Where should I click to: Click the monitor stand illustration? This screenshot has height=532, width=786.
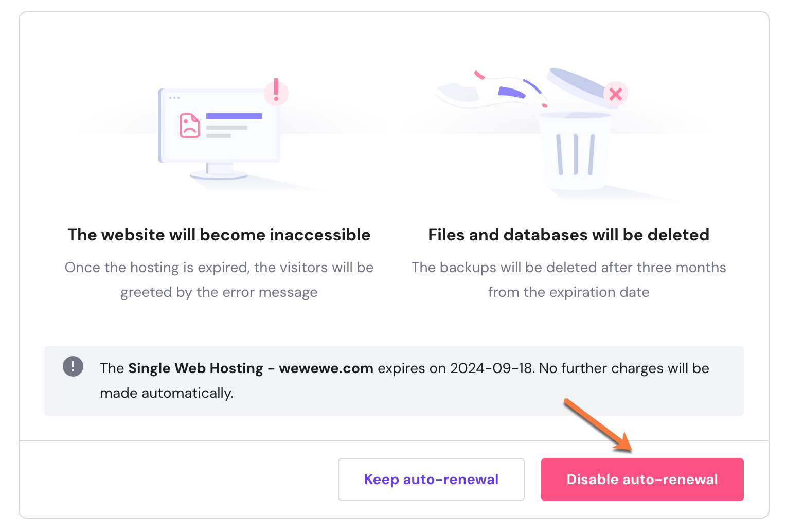(x=219, y=171)
